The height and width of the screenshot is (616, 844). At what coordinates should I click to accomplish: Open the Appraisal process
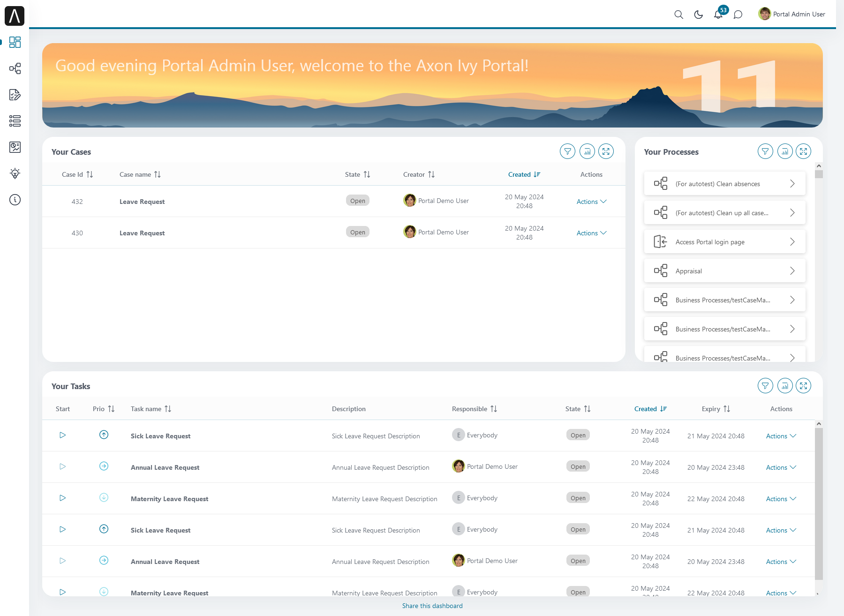click(x=724, y=271)
